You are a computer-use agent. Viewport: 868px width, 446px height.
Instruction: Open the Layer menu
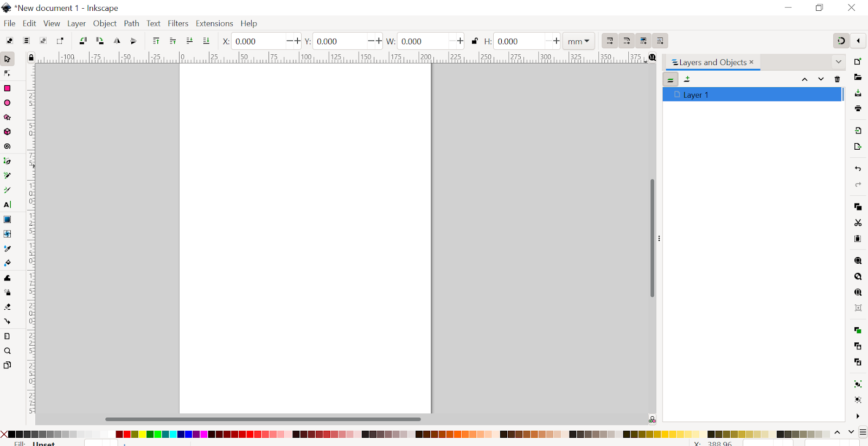(x=76, y=23)
